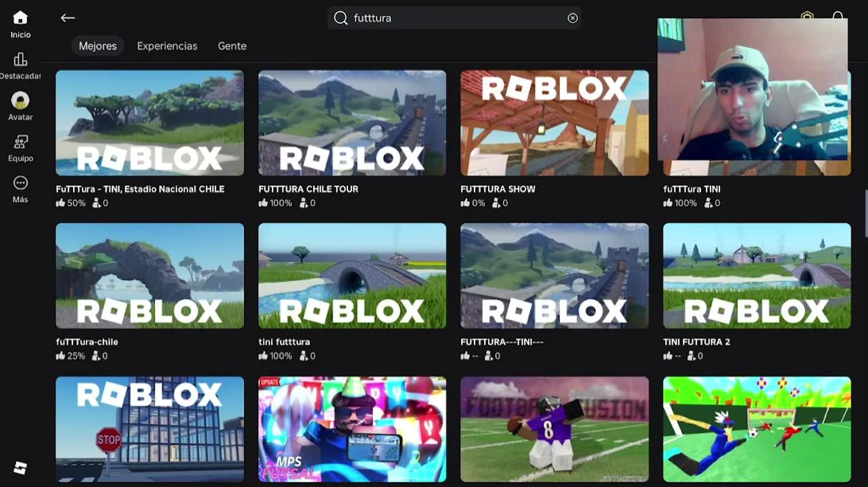Click the FUTTTURA---TINI--- title text
Image resolution: width=868 pixels, height=487 pixels.
point(502,342)
